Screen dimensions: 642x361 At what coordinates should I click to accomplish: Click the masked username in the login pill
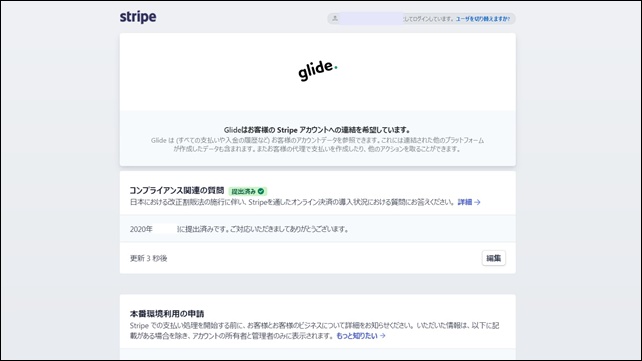point(371,18)
